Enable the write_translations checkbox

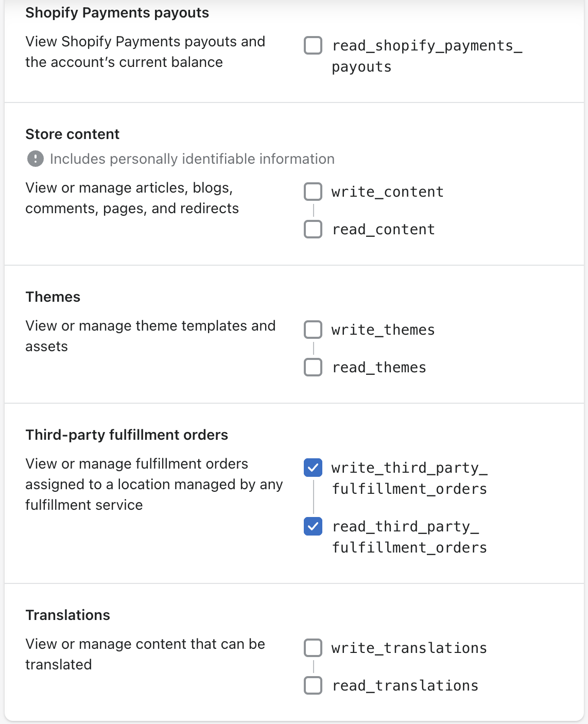point(313,648)
